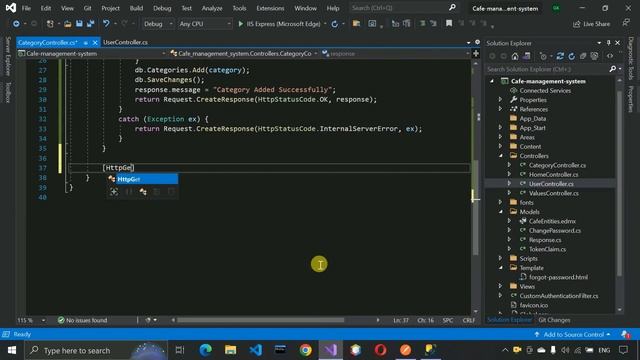The image size is (640, 360).
Task: Open the Any CPU platform dropdown
Action: (205, 24)
